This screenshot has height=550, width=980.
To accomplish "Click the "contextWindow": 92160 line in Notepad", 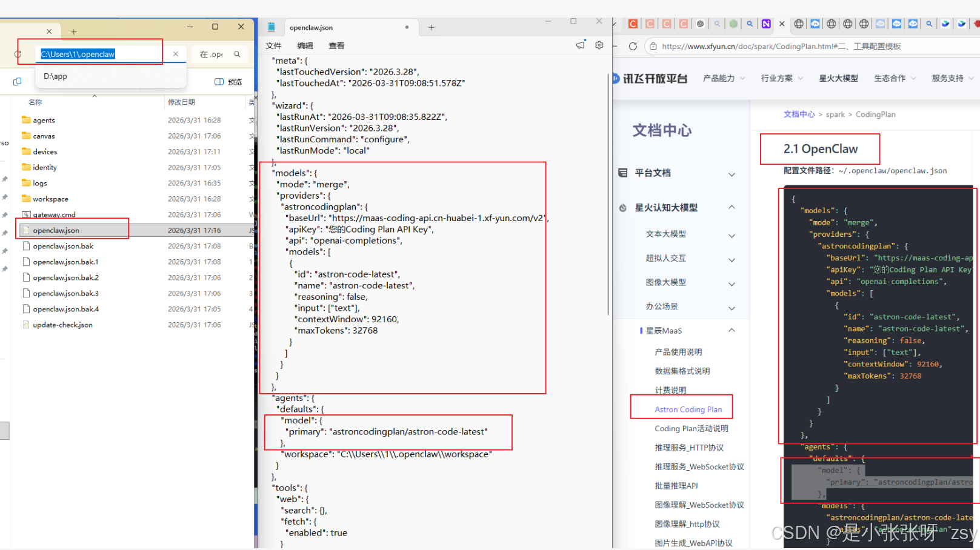I will click(347, 319).
